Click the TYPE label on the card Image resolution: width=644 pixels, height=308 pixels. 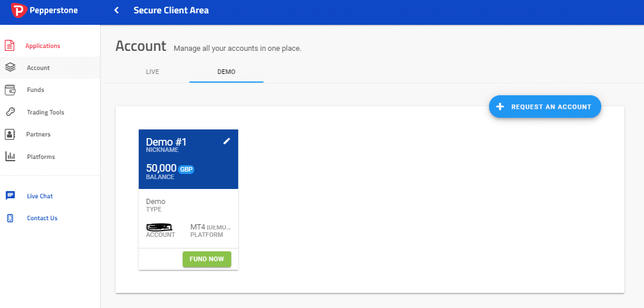point(154,209)
